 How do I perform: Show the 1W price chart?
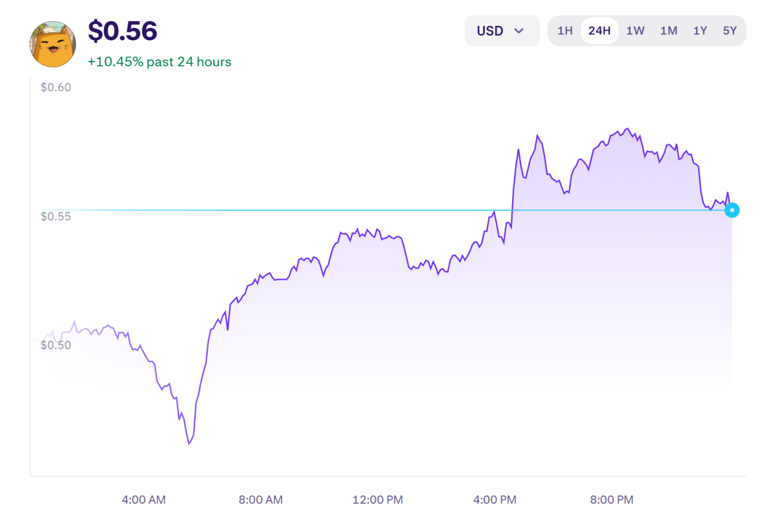[x=635, y=31]
